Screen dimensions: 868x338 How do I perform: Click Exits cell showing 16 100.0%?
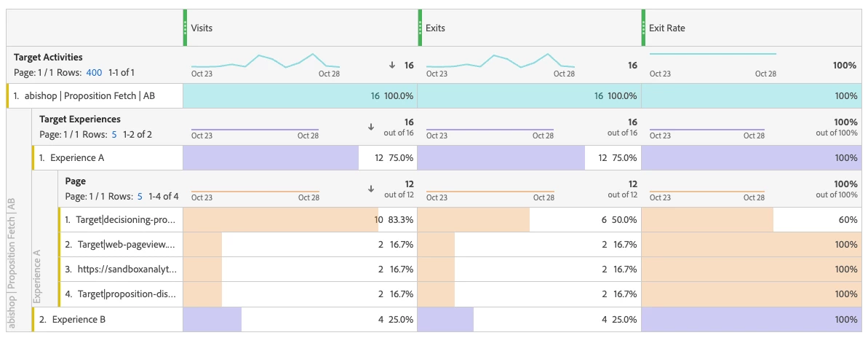[529, 96]
